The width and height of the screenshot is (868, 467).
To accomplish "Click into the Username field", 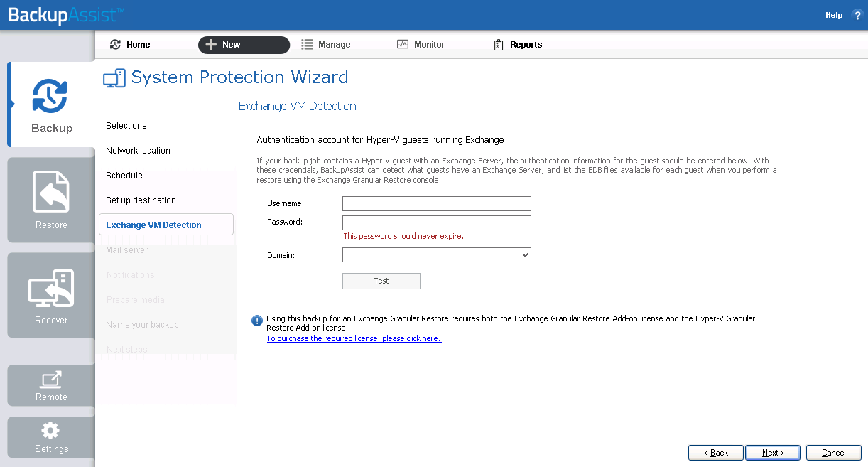I will pyautogui.click(x=437, y=204).
